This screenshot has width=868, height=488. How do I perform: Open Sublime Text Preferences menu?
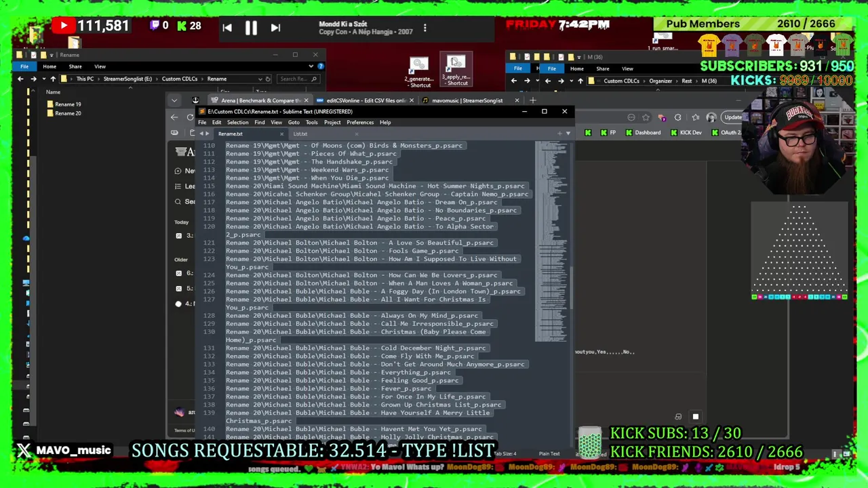click(x=360, y=123)
